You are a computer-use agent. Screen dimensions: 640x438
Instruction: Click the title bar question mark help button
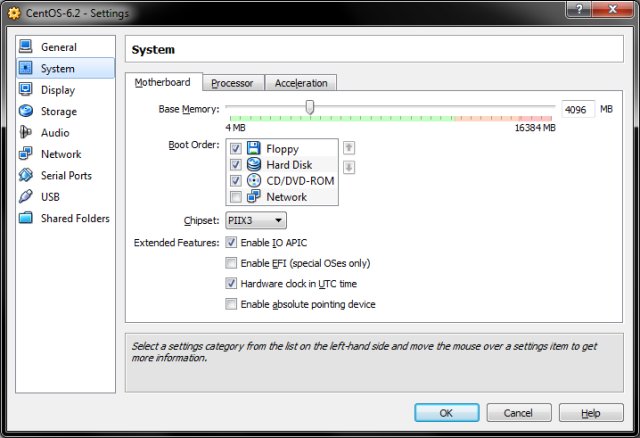click(578, 9)
